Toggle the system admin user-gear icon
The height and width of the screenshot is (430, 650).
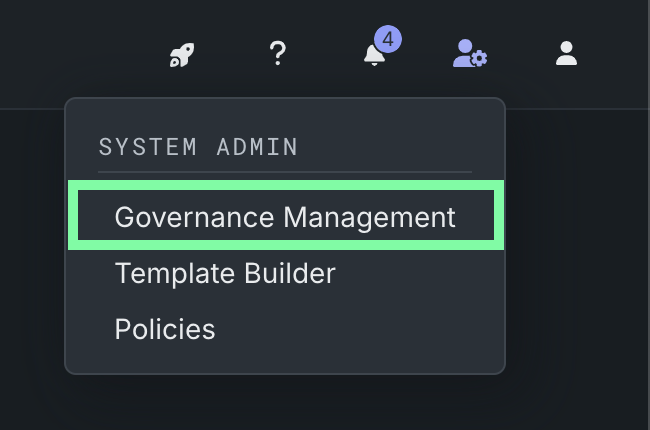tap(470, 54)
